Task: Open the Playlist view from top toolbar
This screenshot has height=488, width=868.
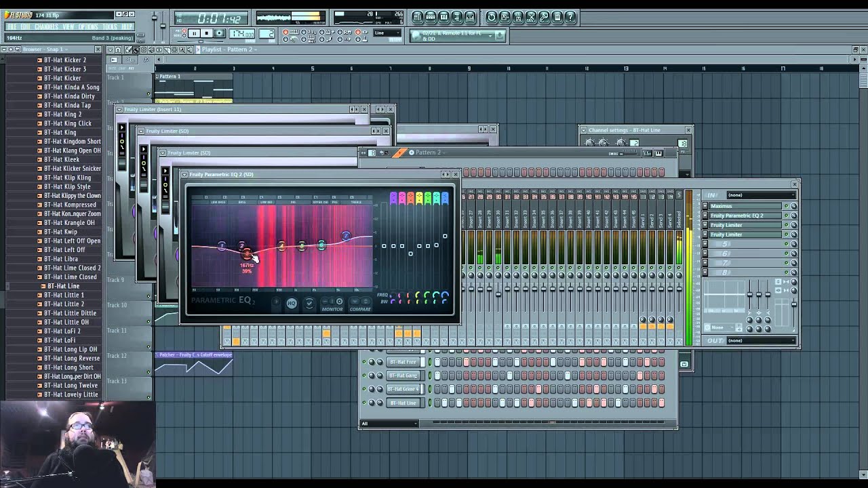Action: pos(418,17)
